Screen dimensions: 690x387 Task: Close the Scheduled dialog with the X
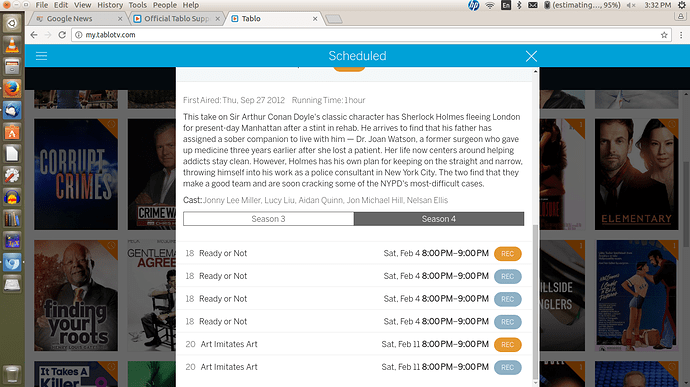point(531,56)
